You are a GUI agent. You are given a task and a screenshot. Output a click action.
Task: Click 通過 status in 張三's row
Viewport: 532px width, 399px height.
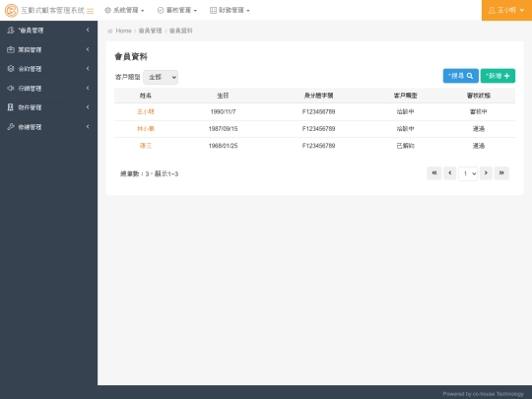(479, 146)
